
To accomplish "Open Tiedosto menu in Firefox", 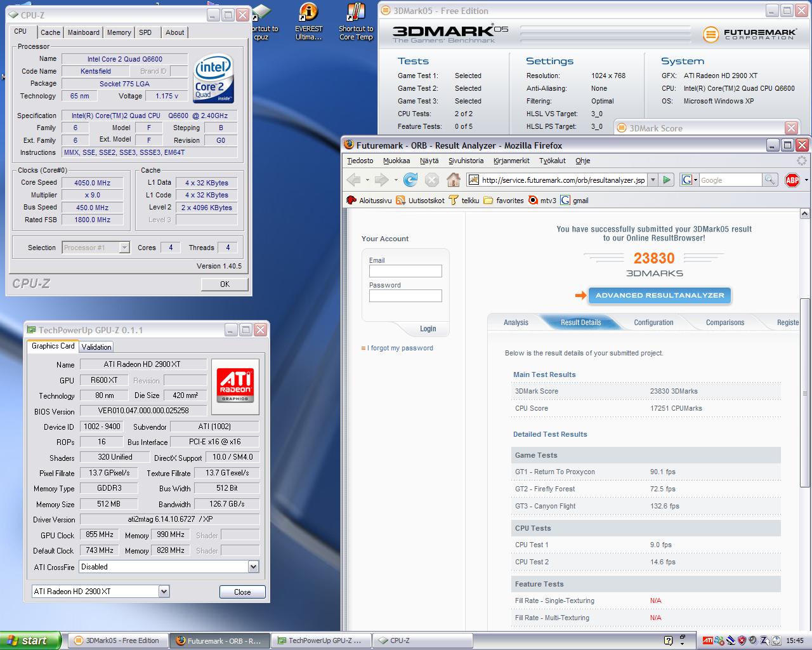I will [360, 161].
